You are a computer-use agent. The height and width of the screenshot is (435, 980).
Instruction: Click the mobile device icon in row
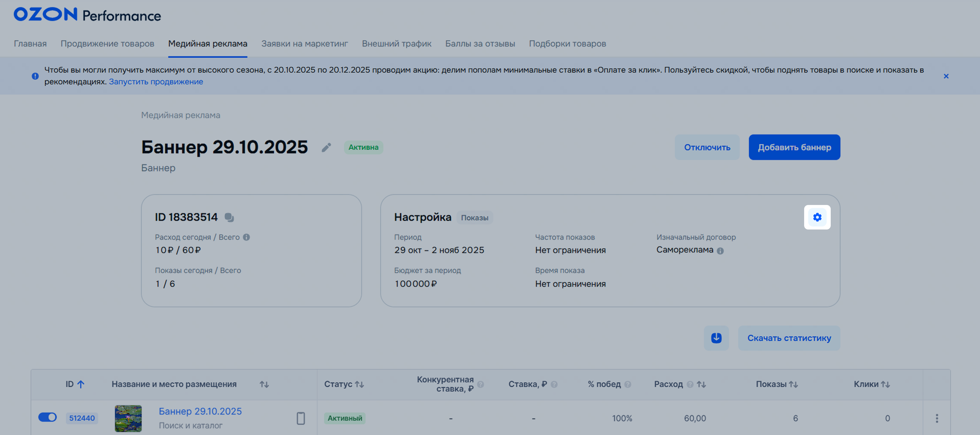(301, 418)
